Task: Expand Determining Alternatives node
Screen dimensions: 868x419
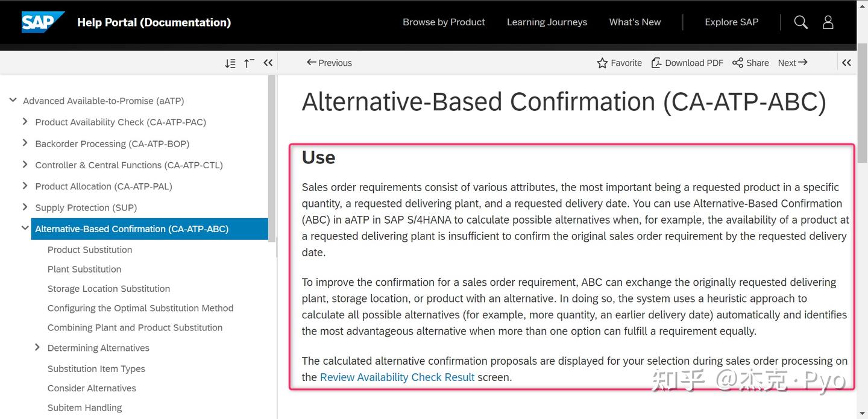Action: coord(37,347)
